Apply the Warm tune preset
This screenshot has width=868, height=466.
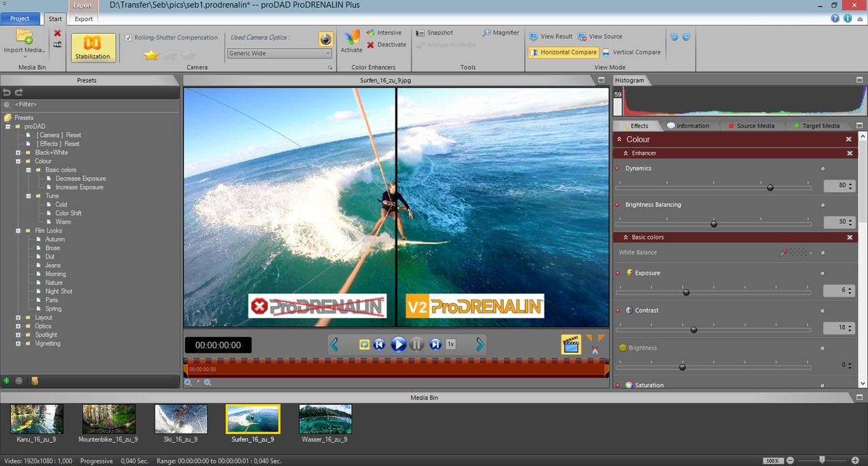pyautogui.click(x=63, y=222)
